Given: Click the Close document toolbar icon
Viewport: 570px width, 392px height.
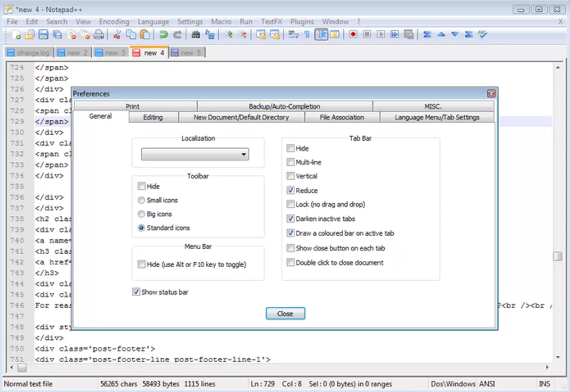Looking at the screenshot, I should pos(71,34).
